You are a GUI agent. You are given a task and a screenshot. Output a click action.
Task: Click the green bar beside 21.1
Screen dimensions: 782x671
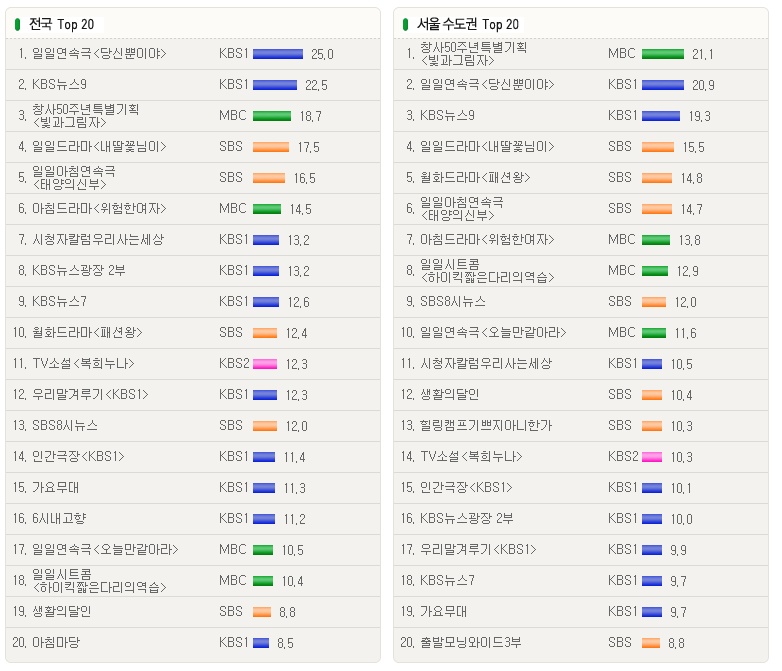tap(663, 54)
